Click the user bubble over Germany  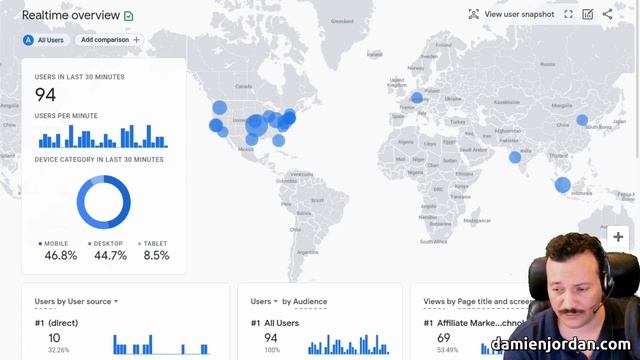tap(417, 98)
